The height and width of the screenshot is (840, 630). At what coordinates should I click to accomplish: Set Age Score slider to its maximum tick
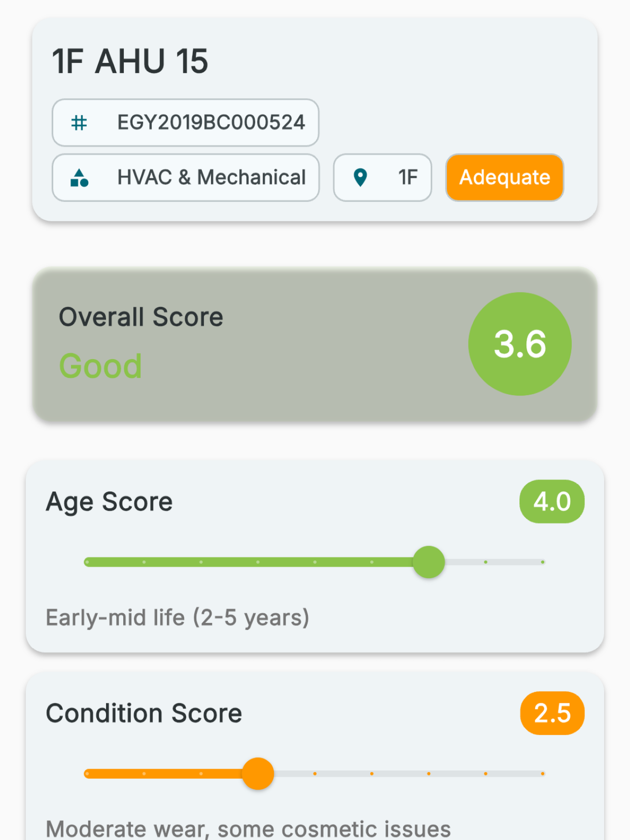tap(543, 562)
